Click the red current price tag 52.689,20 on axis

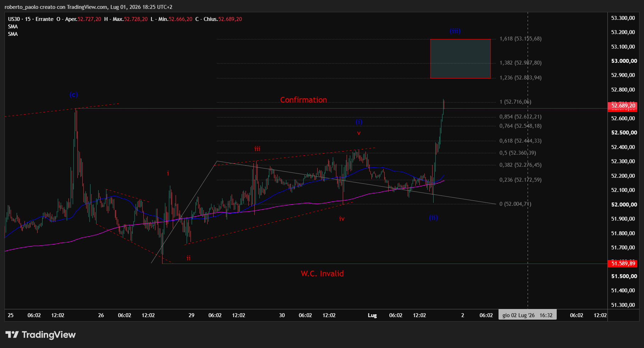click(623, 106)
